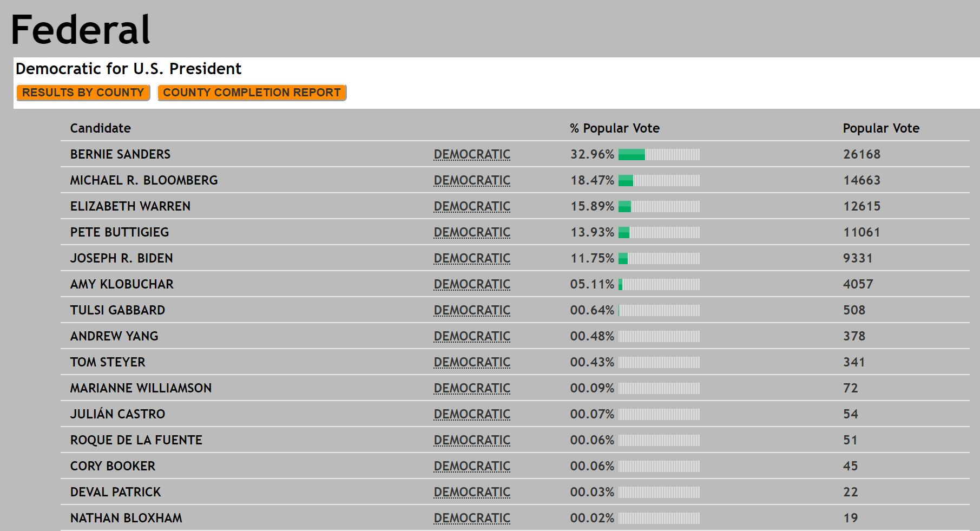The width and height of the screenshot is (980, 531).
Task: Open Tulsi Gabbard's Democratic link
Action: coord(472,310)
